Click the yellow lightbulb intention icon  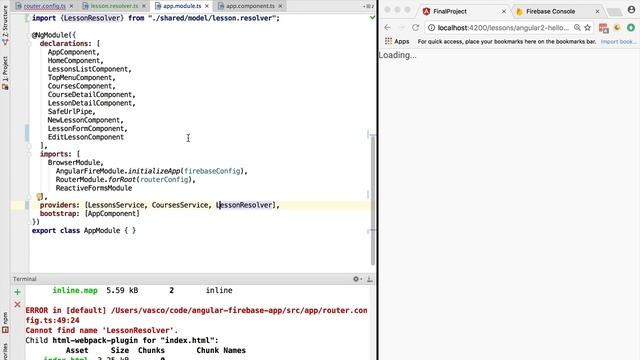[x=39, y=197]
